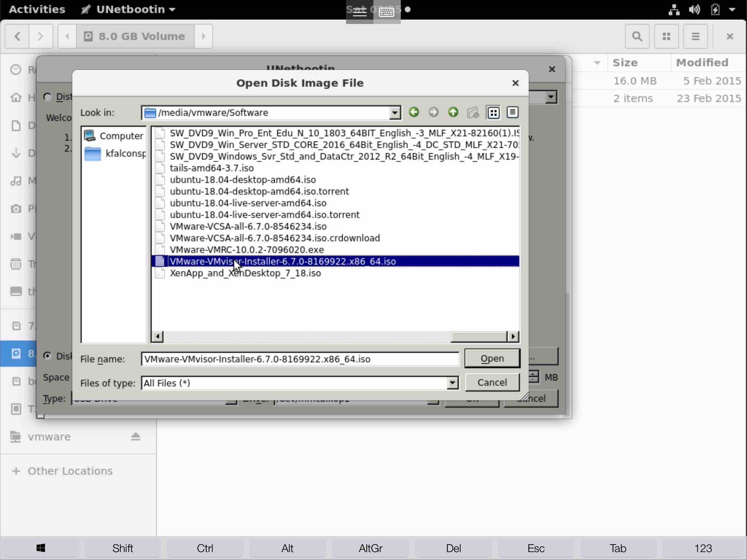
Task: Select tails-amd64-3.7.iso file
Action: coord(211,168)
